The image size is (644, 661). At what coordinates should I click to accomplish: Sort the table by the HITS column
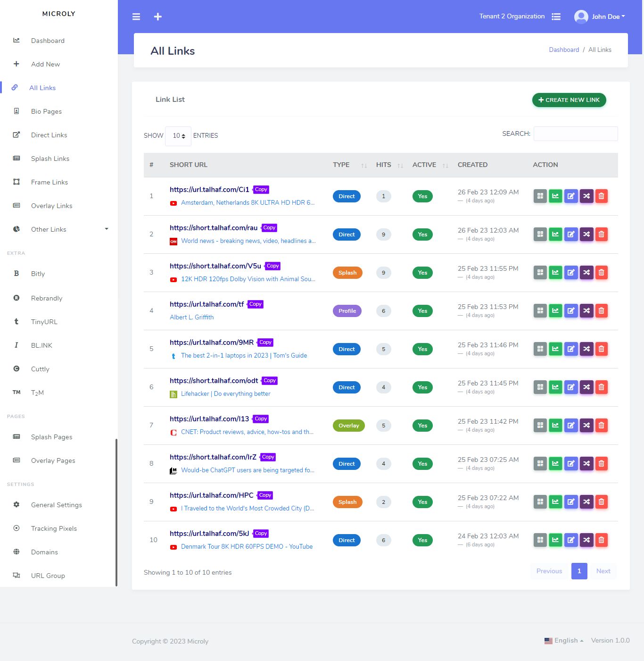click(389, 165)
